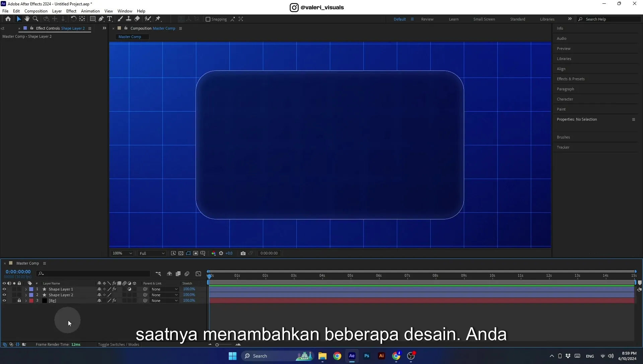
Task: Open the Align panel
Action: point(561,69)
